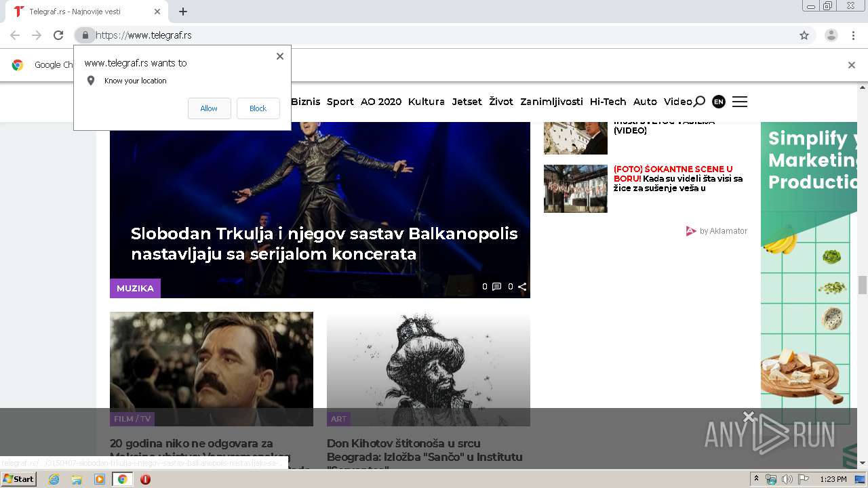Open man portrait article thumbnail

click(x=212, y=369)
